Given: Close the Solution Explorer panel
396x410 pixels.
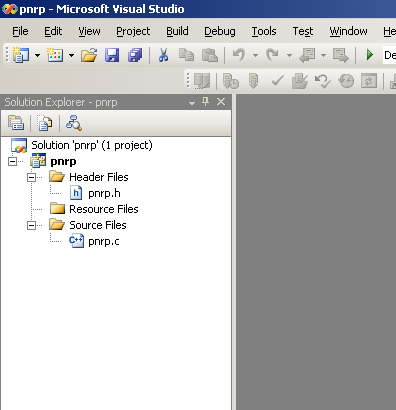Looking at the screenshot, I should pos(221,102).
